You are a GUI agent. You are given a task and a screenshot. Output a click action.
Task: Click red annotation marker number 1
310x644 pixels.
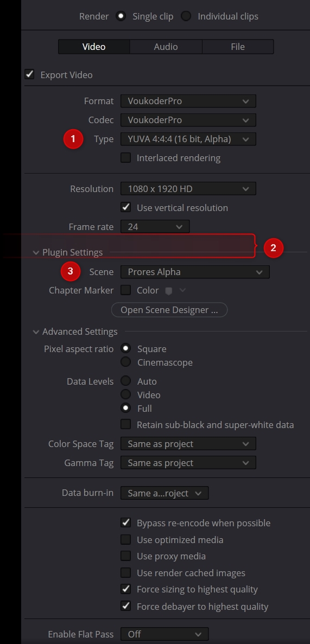click(73, 139)
